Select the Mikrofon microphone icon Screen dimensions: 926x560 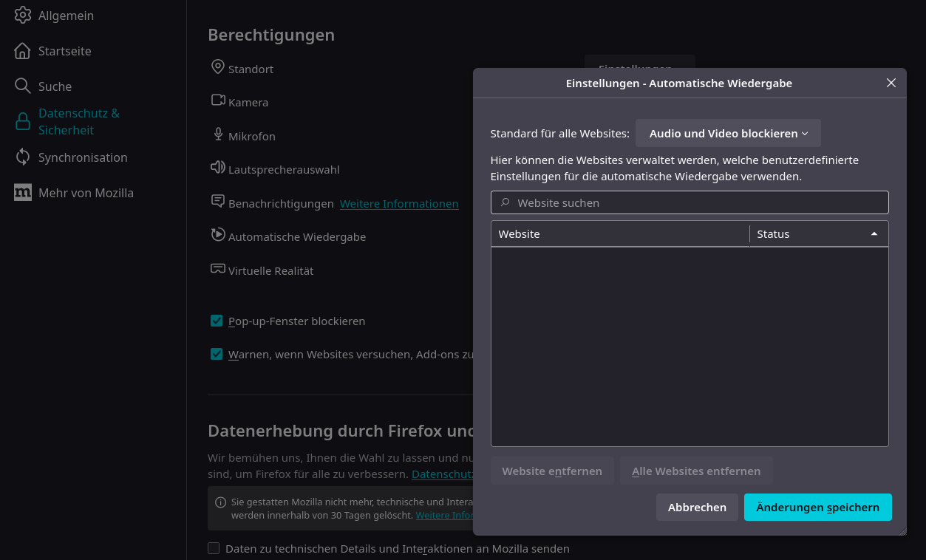[217, 134]
